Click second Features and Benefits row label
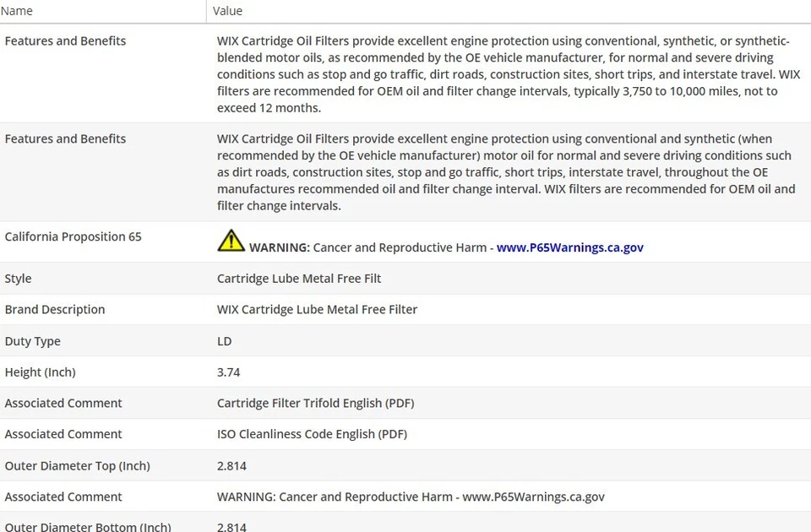The width and height of the screenshot is (811, 532). (65, 138)
